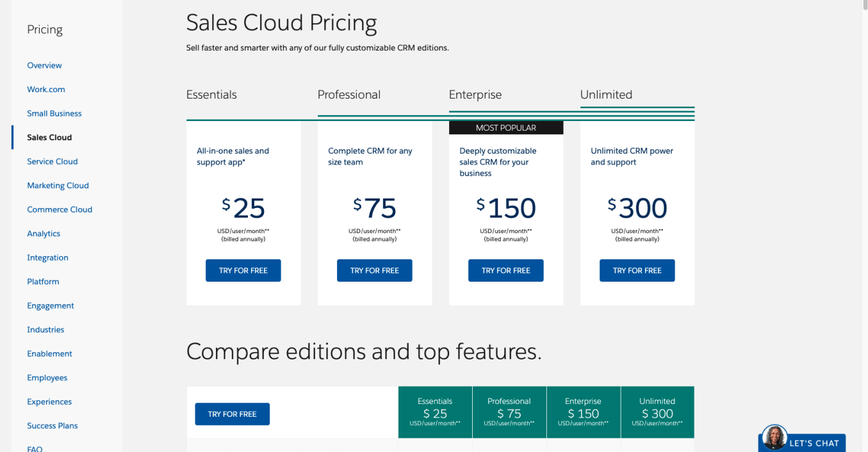The image size is (868, 452).
Task: Open Marketing Cloud pricing
Action: (x=58, y=186)
